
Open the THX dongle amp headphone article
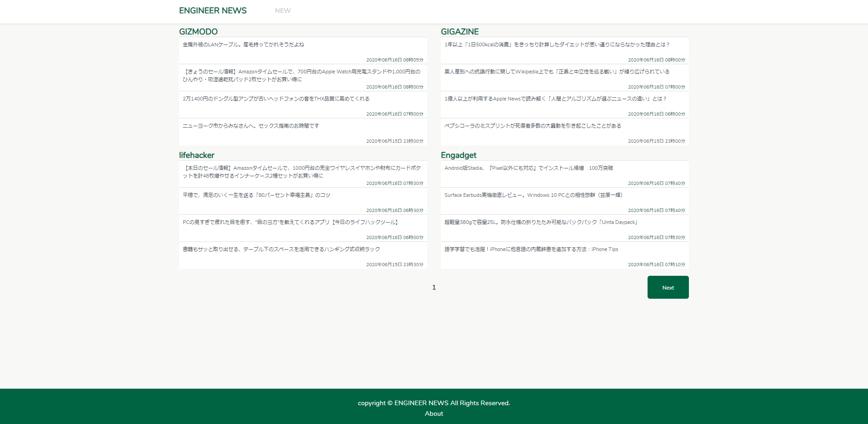point(276,99)
